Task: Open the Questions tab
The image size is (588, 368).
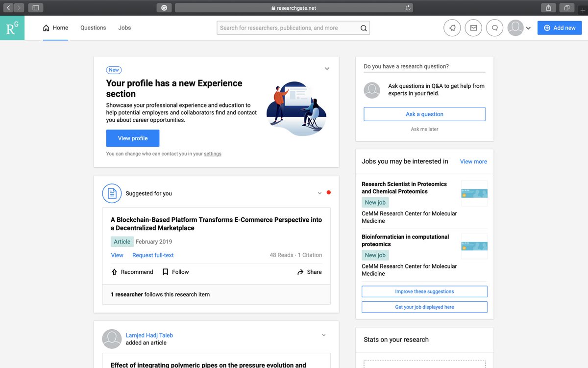Action: click(x=93, y=28)
